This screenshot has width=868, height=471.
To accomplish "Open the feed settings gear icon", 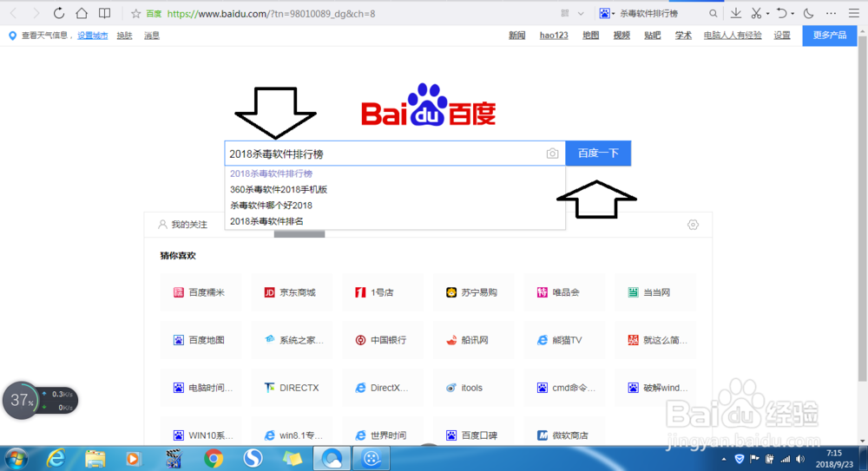I will (693, 225).
